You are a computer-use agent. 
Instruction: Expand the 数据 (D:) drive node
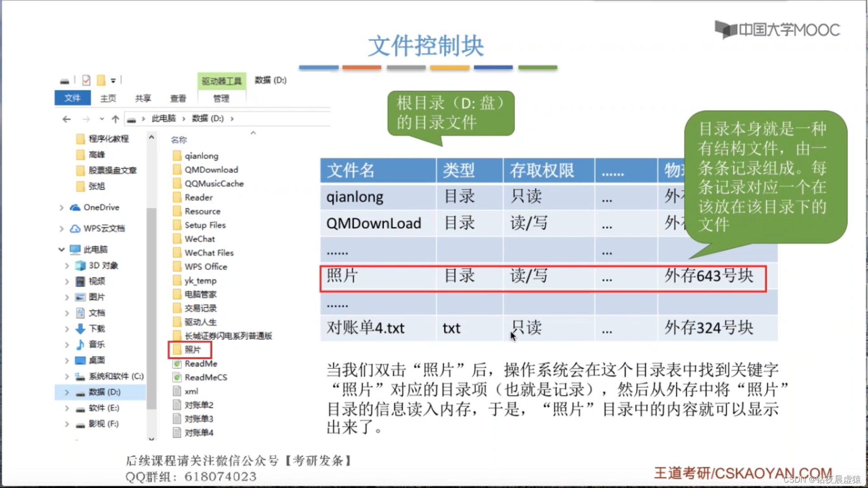67,392
